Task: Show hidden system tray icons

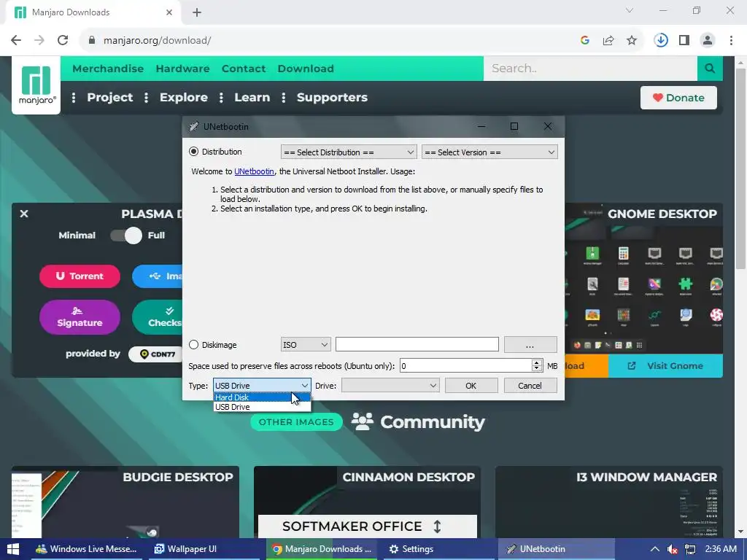Action: pos(655,549)
